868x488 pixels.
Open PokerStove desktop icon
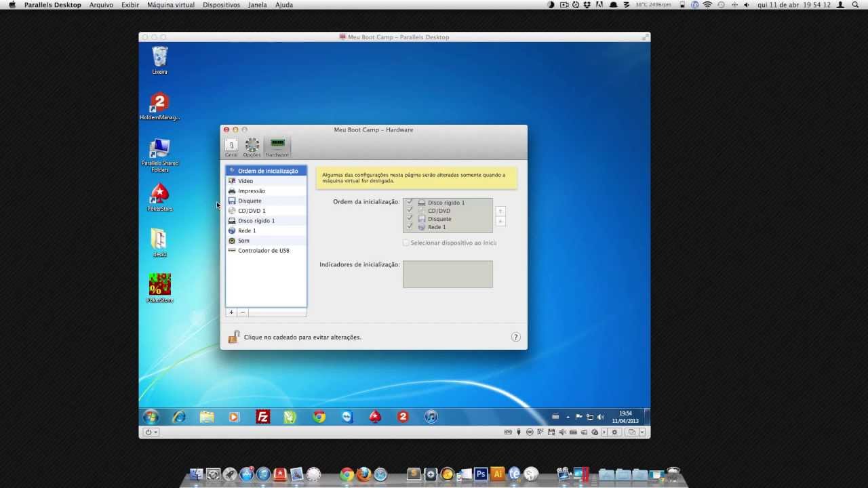[160, 288]
